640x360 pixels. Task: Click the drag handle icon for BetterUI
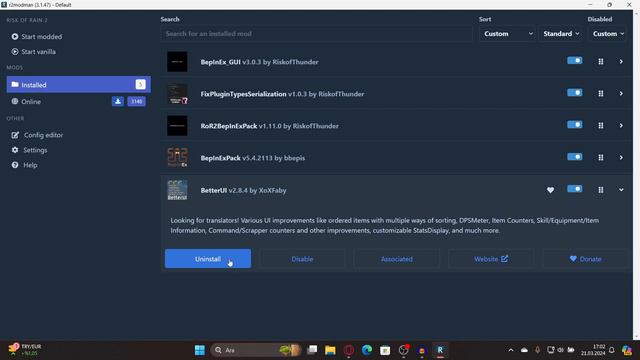(601, 190)
